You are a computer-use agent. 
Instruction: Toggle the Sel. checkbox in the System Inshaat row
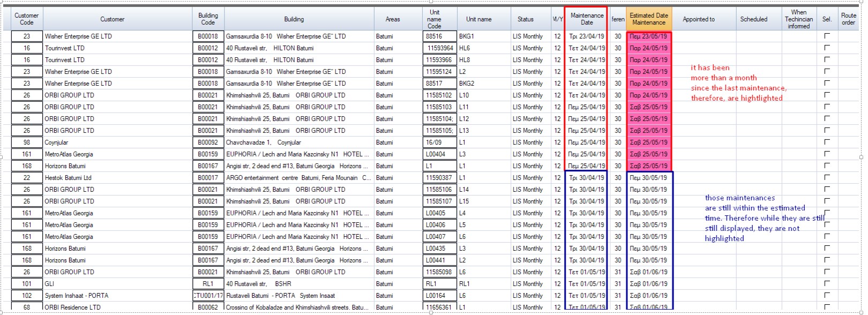tap(827, 295)
